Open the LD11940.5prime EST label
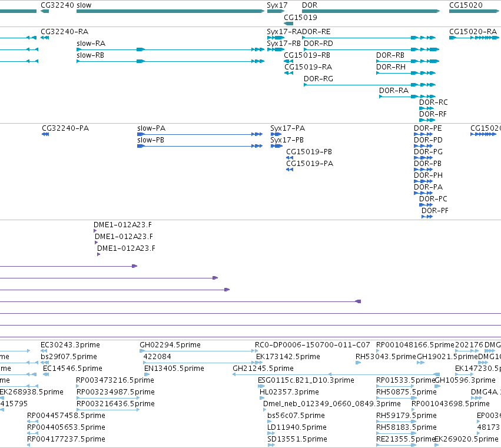This screenshot has height=448, width=501. pos(297,428)
